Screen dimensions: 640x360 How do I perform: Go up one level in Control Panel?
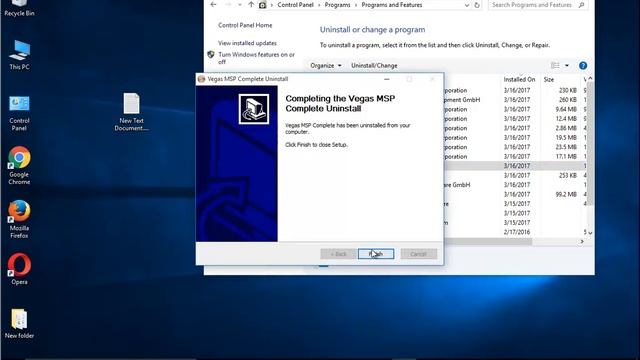point(251,5)
